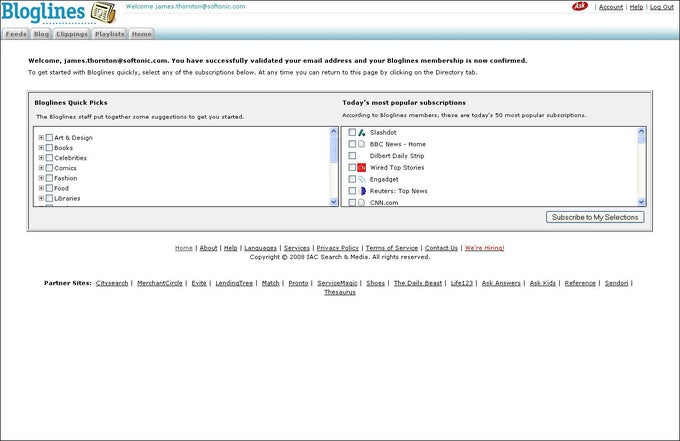The width and height of the screenshot is (680, 441).
Task: Go to the Home tab
Action: (x=141, y=34)
